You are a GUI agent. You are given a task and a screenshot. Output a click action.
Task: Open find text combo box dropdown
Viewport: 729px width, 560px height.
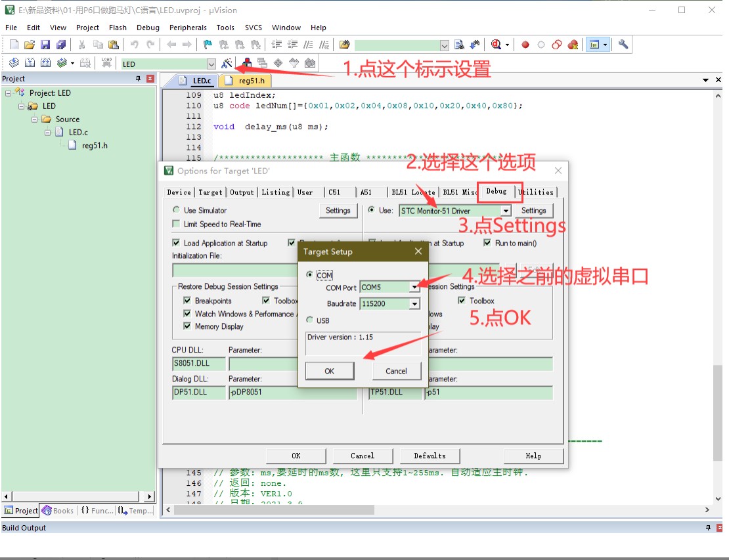coord(445,45)
